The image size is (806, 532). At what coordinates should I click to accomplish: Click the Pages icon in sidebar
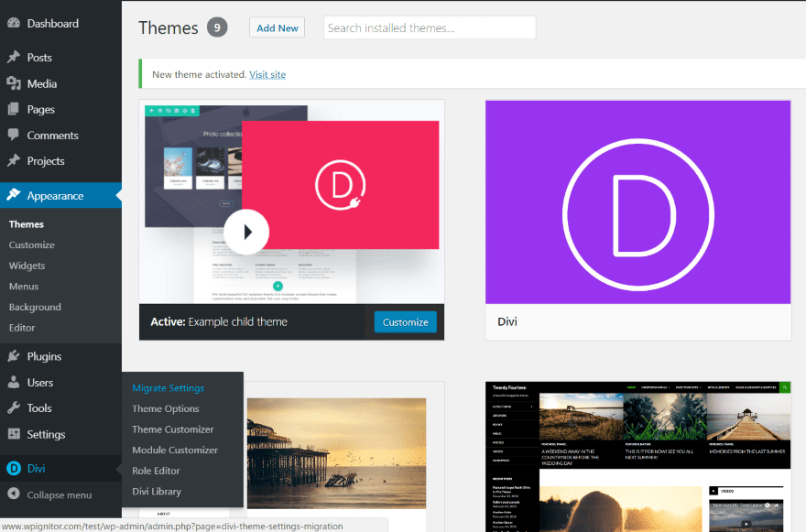click(x=14, y=109)
